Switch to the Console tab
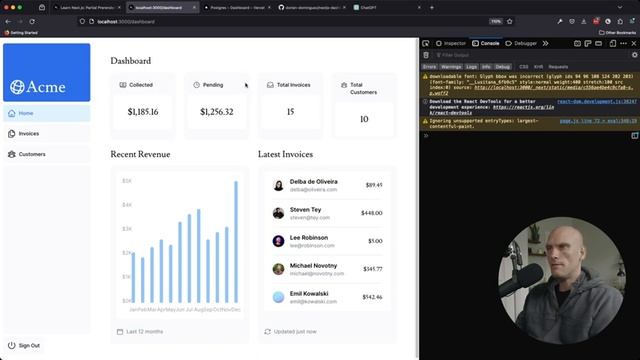Image resolution: width=640 pixels, height=360 pixels. [x=486, y=43]
